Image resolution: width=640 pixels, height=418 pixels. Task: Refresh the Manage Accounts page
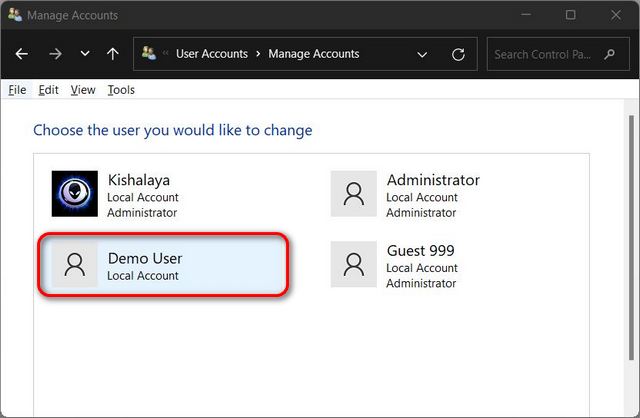coord(458,54)
